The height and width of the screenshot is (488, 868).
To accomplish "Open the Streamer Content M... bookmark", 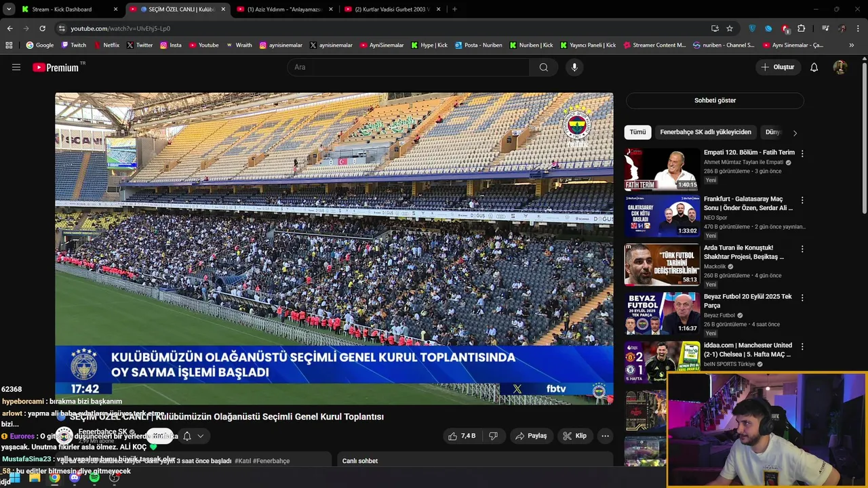I will coord(654,45).
